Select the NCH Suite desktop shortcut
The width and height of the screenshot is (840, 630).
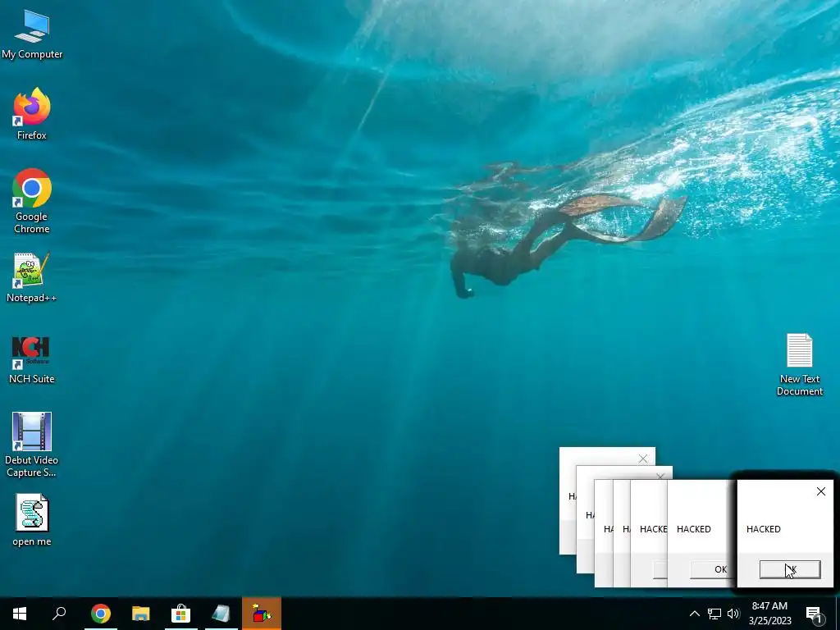click(32, 360)
